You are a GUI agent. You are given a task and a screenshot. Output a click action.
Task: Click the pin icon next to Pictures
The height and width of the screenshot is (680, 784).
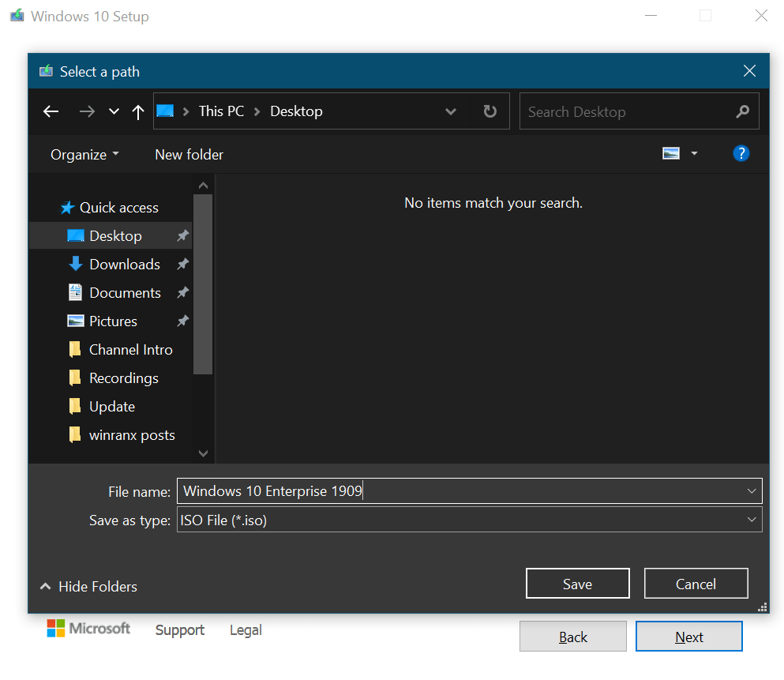(183, 321)
